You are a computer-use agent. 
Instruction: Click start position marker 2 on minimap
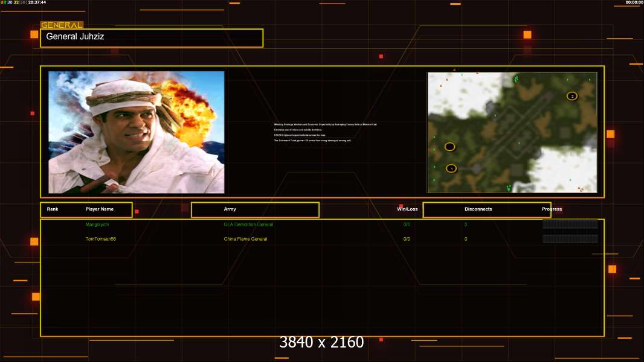572,97
